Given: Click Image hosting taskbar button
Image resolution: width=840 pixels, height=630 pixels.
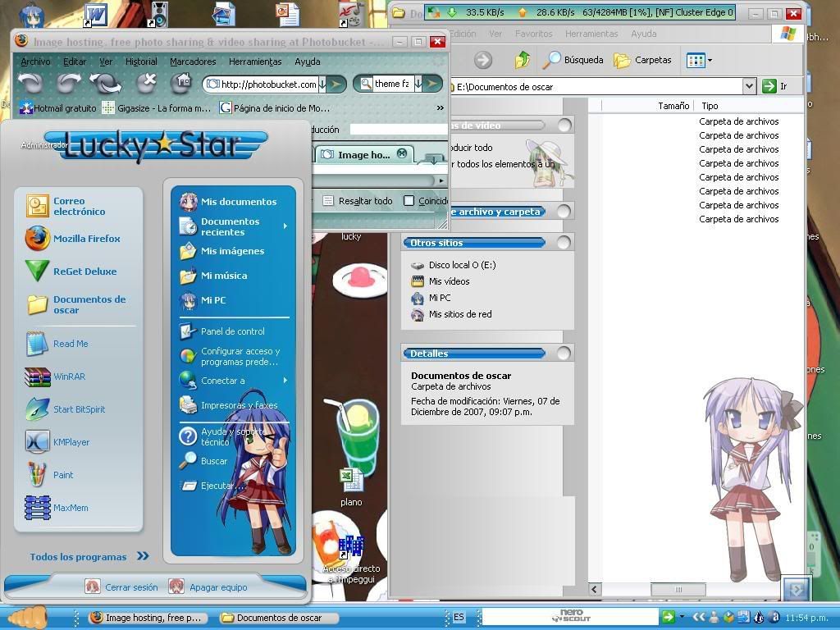Looking at the screenshot, I should pyautogui.click(x=146, y=618).
